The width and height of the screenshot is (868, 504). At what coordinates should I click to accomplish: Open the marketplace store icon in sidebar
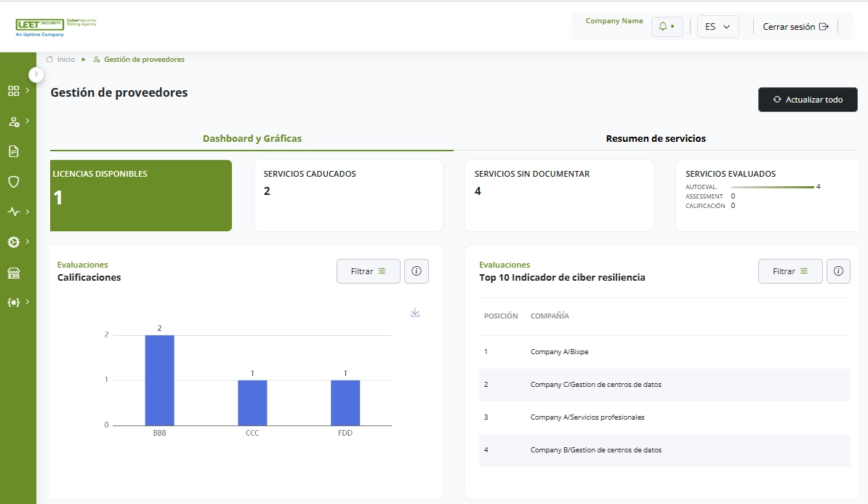[14, 273]
